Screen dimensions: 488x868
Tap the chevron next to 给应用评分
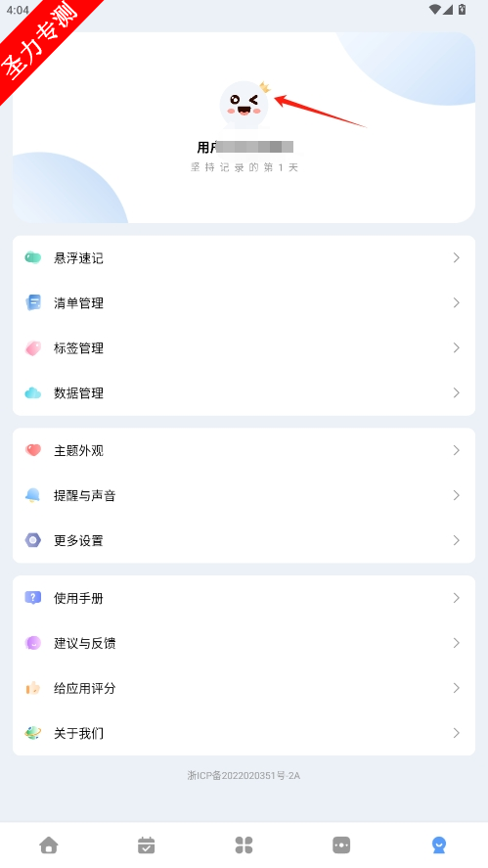(x=457, y=688)
